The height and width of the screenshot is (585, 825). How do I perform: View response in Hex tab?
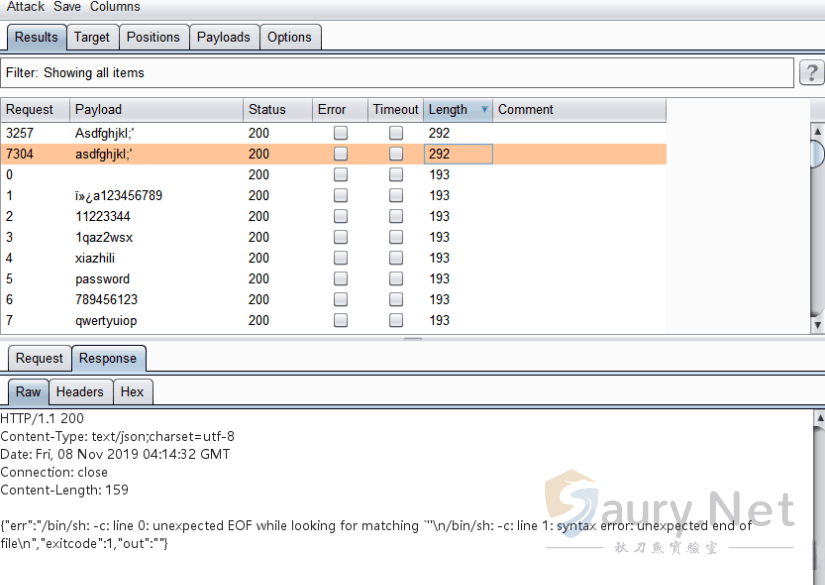pyautogui.click(x=132, y=392)
